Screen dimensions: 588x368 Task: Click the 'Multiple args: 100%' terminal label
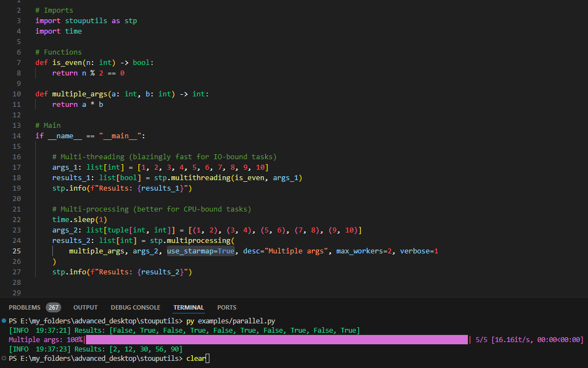(46, 339)
